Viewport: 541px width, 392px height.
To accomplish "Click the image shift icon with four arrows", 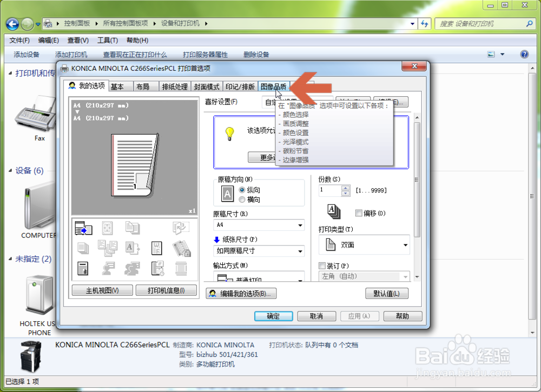I will [107, 228].
